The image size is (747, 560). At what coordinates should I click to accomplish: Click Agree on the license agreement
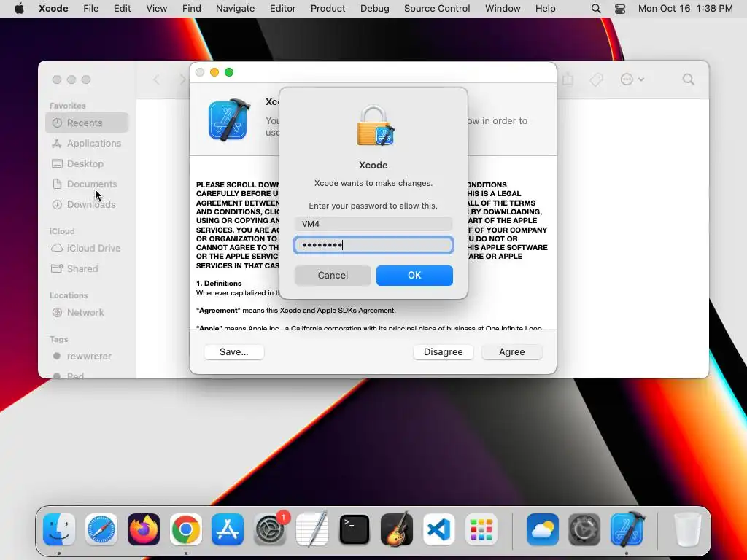511,352
